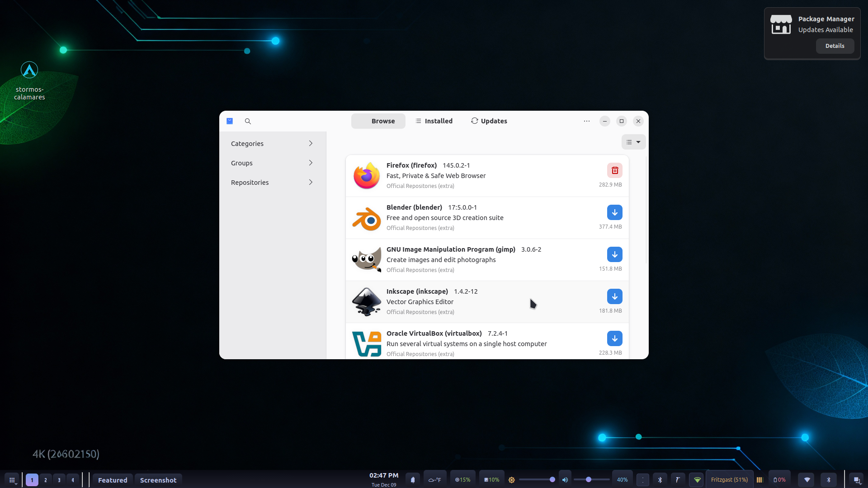868x488 pixels.
Task: Switch to the Installed tab
Action: pyautogui.click(x=434, y=121)
